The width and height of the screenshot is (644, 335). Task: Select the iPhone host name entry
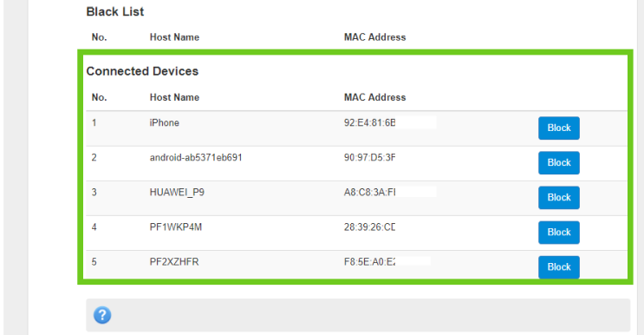(165, 122)
